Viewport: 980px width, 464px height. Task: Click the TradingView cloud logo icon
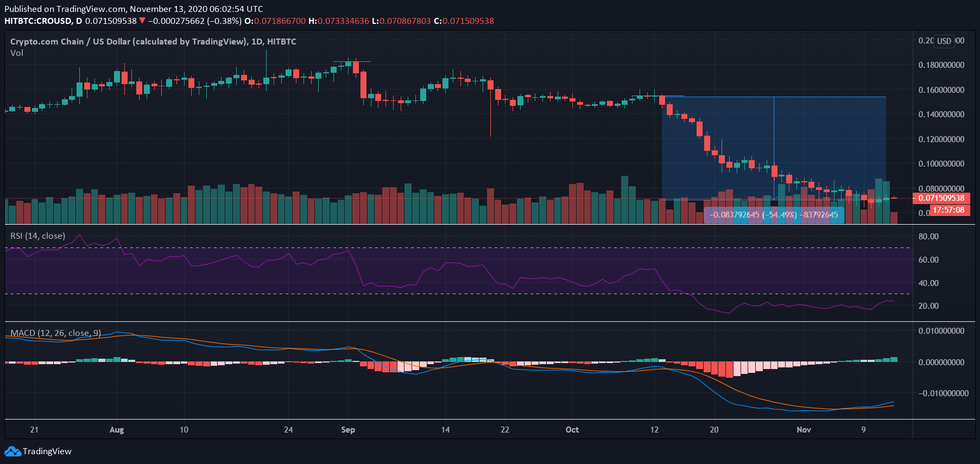click(x=12, y=452)
